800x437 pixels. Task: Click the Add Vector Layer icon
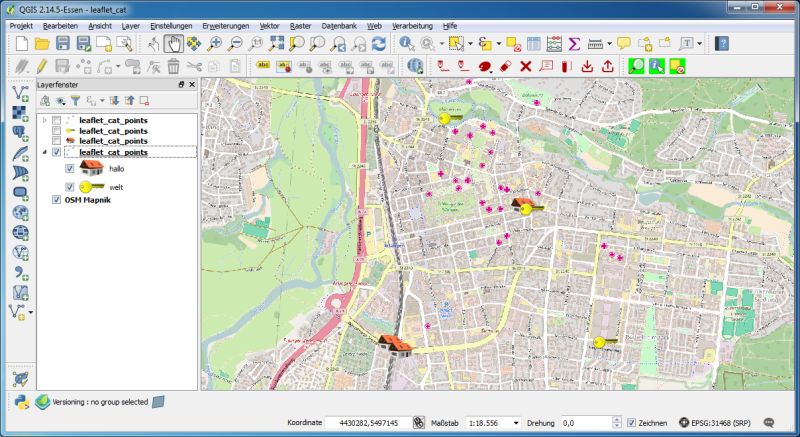pyautogui.click(x=20, y=93)
